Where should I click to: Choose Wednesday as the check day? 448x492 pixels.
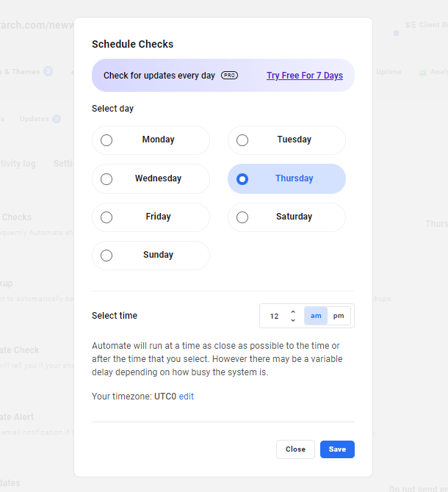point(151,179)
